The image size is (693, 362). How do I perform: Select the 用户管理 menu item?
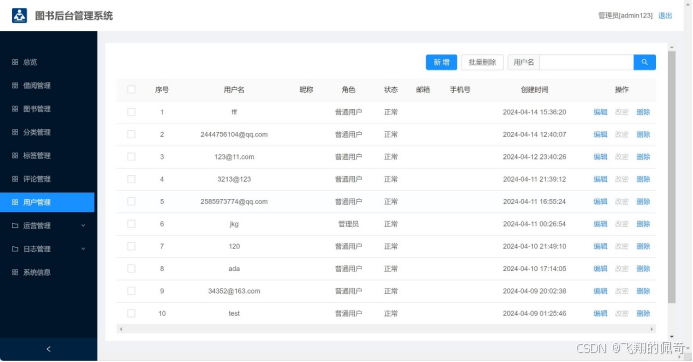47,202
